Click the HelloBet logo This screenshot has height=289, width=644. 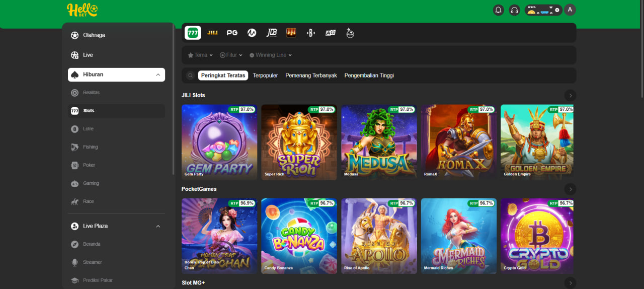point(82,10)
